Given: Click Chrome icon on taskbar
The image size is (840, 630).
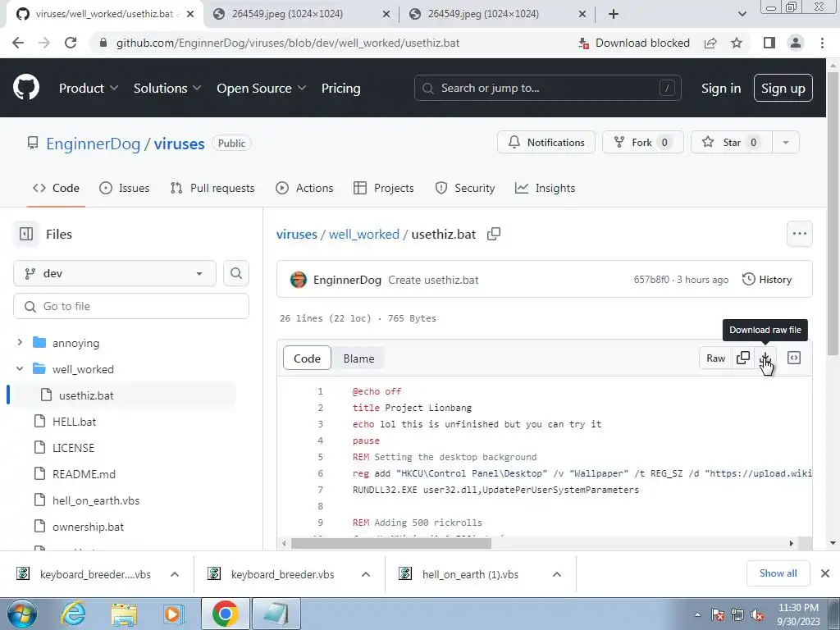Looking at the screenshot, I should [225, 614].
